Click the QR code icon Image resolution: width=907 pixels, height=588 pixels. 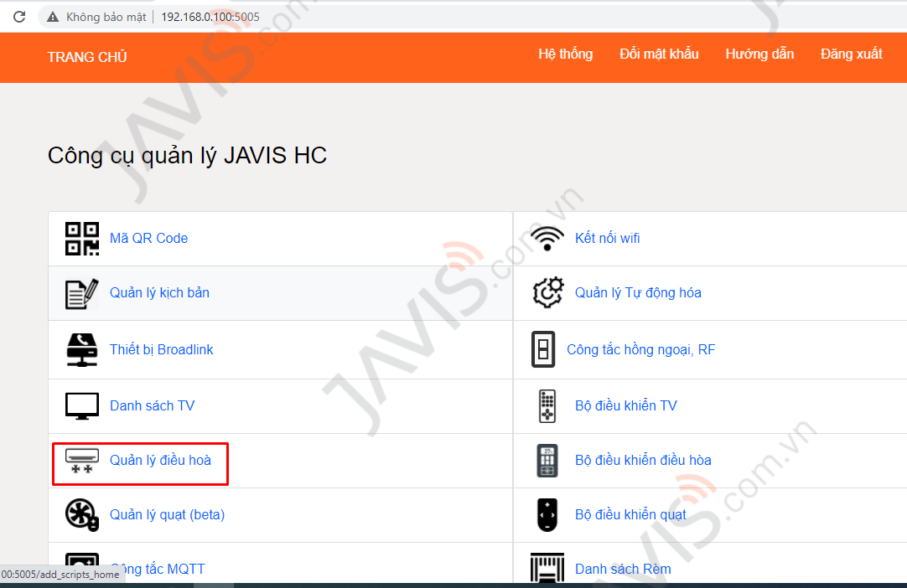coord(81,239)
